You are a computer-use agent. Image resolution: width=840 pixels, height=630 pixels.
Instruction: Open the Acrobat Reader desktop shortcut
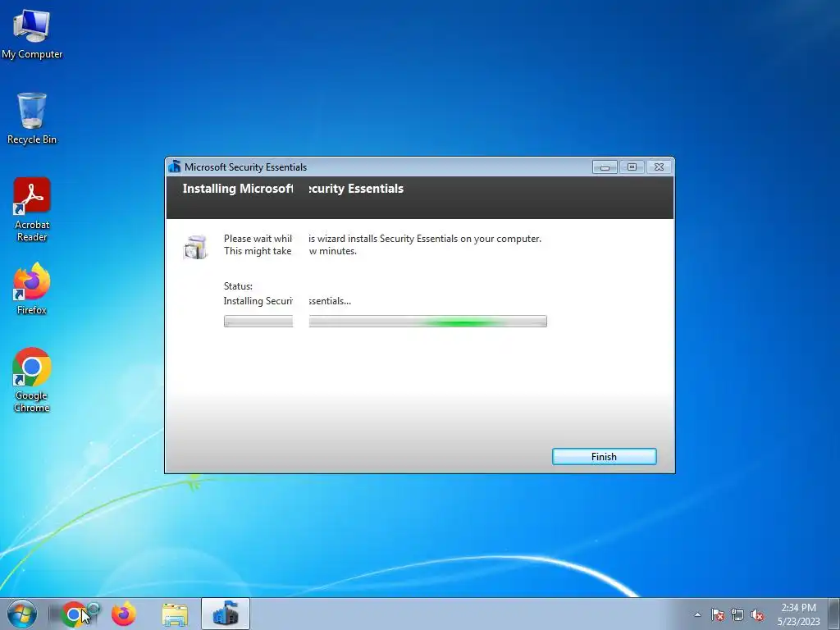click(x=32, y=209)
